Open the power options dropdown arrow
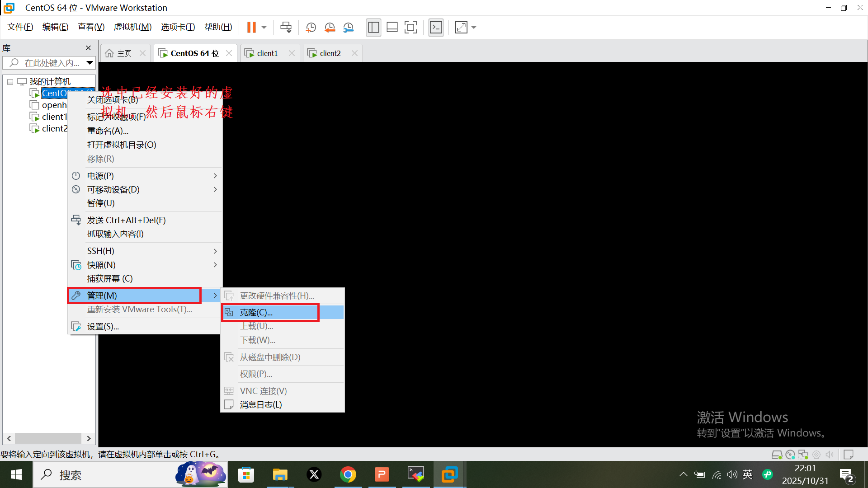This screenshot has height=488, width=868. [264, 28]
